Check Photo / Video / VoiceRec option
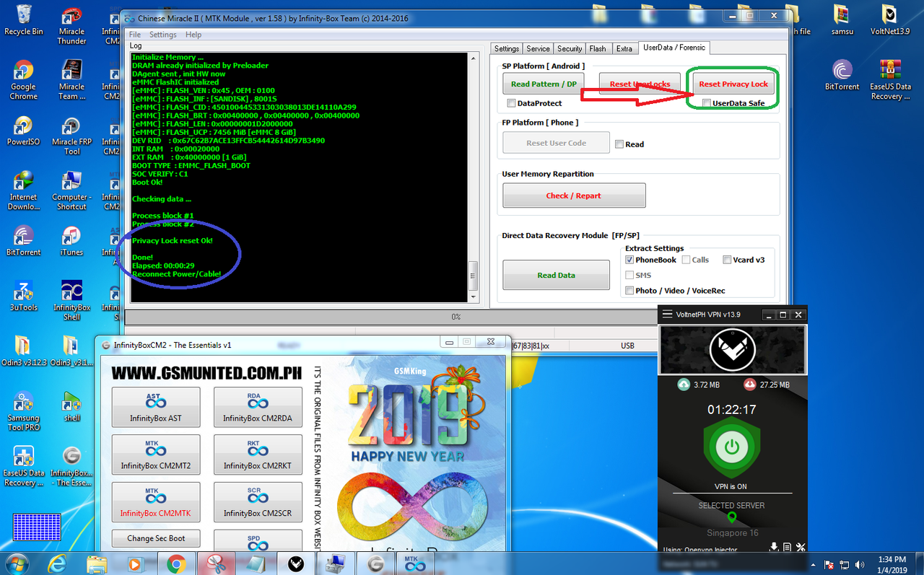Viewport: 924px width, 575px height. pyautogui.click(x=629, y=291)
